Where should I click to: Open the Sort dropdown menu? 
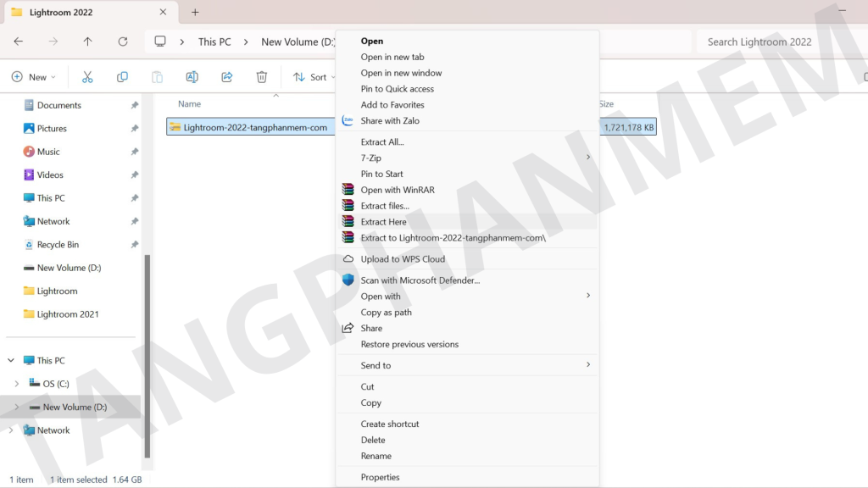pos(311,77)
